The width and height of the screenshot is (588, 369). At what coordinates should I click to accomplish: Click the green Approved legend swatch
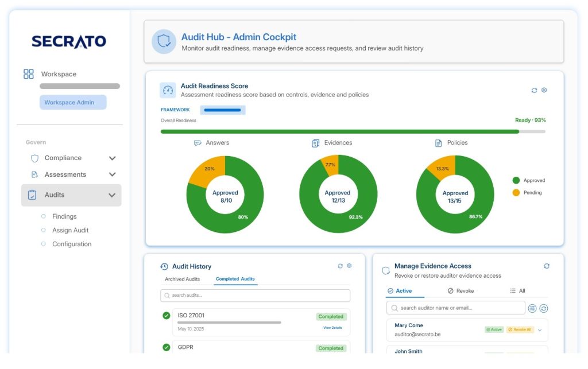[516, 181]
